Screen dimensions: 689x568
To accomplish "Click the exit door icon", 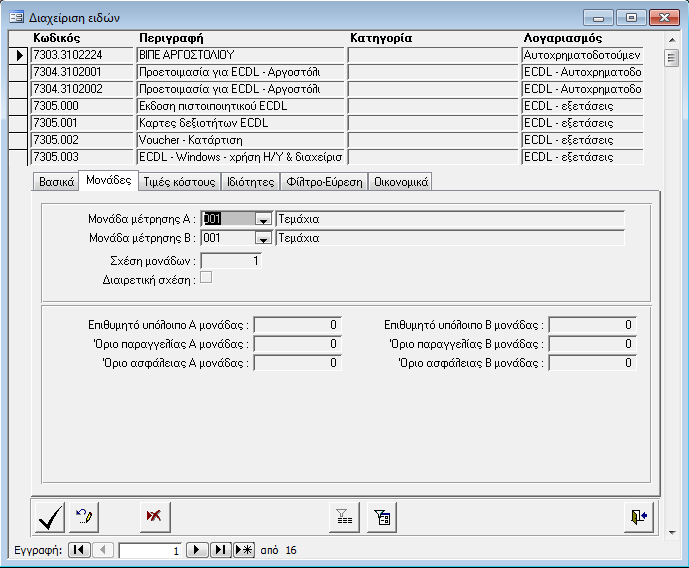I will click(x=638, y=516).
